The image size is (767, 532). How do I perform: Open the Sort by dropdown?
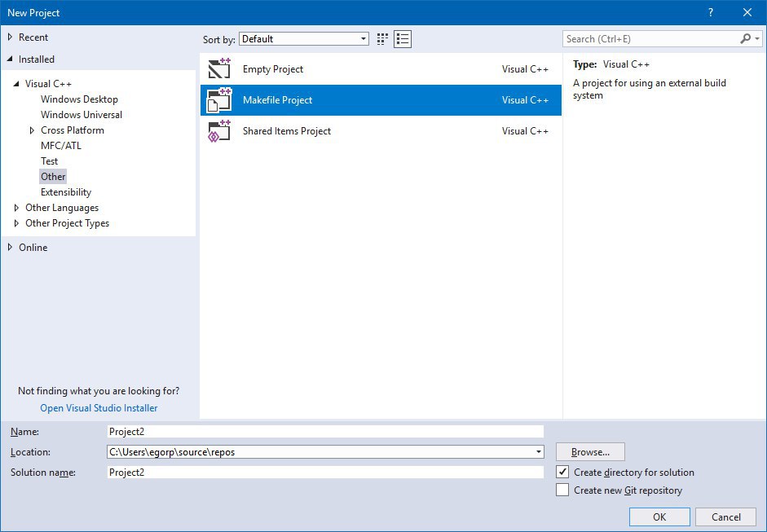tap(304, 39)
